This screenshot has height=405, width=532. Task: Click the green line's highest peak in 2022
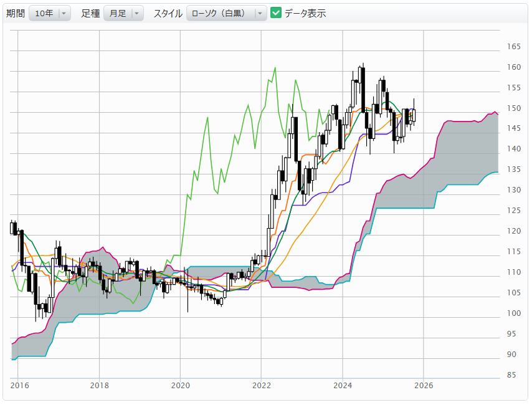pyautogui.click(x=274, y=67)
